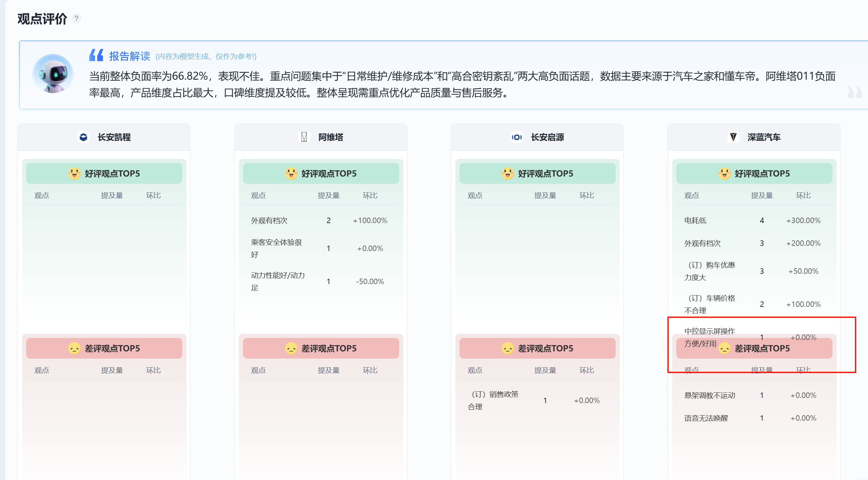Click the help question mark beside 观点评价
This screenshot has height=480, width=868.
[77, 18]
